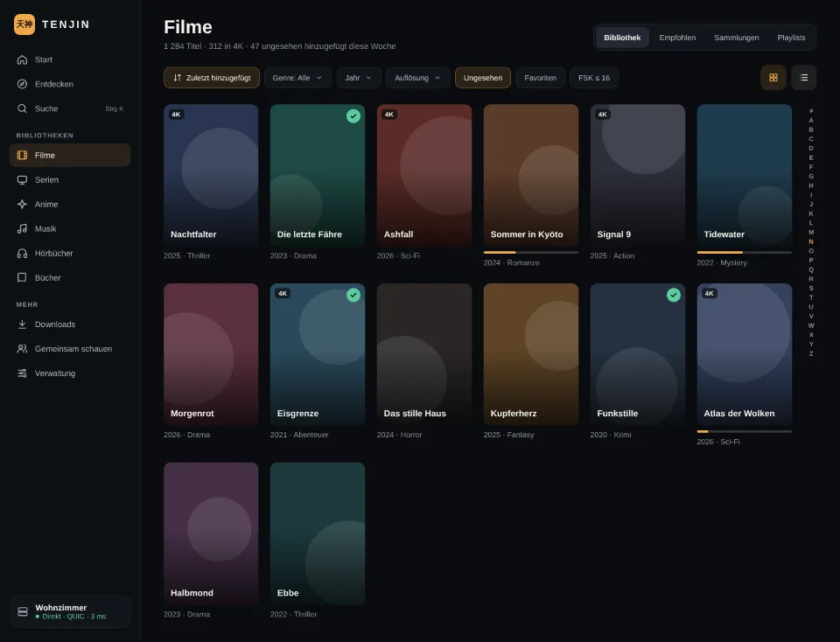The width and height of the screenshot is (840, 642).
Task: Click the Gemeinsam schauen people icon
Action: [22, 349]
